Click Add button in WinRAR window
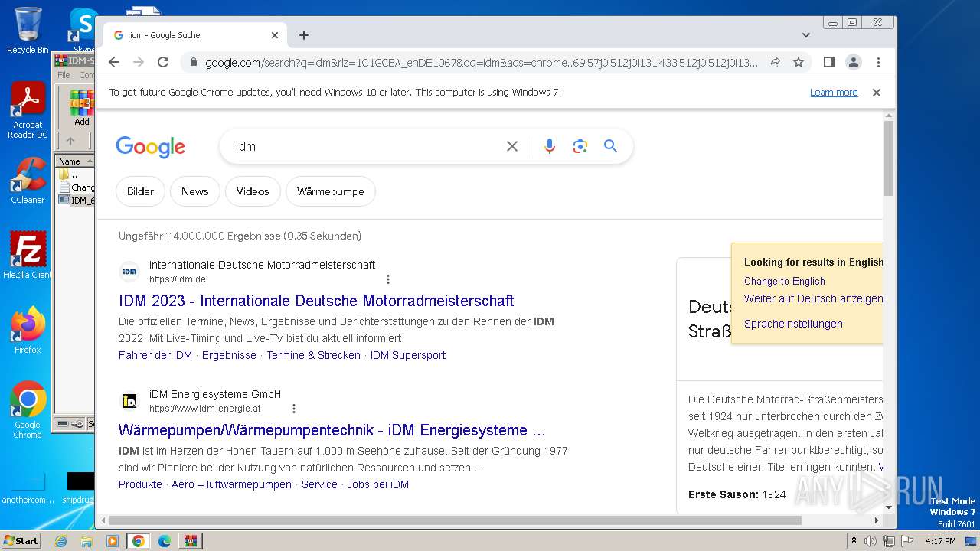Image resolution: width=980 pixels, height=551 pixels. point(81,107)
